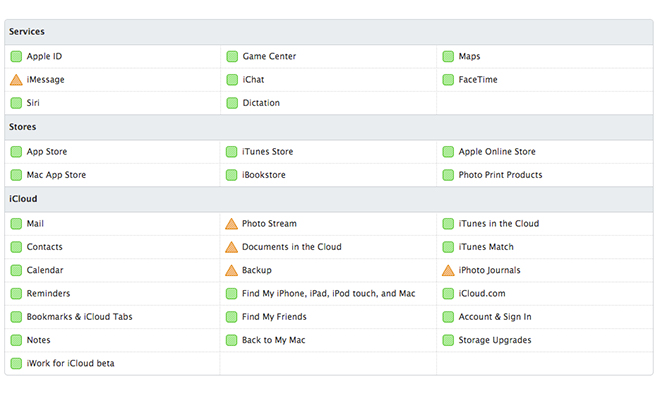Click the Bookmarks & iCloud Tabs label
Screen dimensions: 660x396
tap(80, 317)
